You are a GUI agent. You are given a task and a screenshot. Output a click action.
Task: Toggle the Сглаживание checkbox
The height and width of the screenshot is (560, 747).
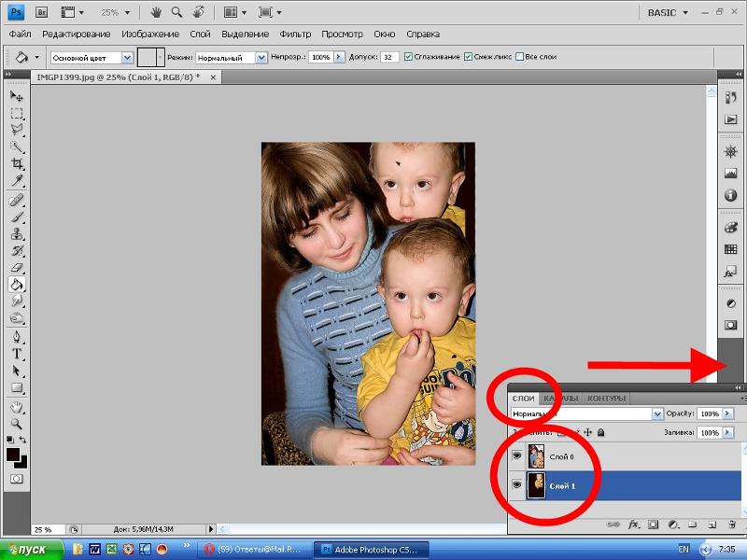[408, 57]
